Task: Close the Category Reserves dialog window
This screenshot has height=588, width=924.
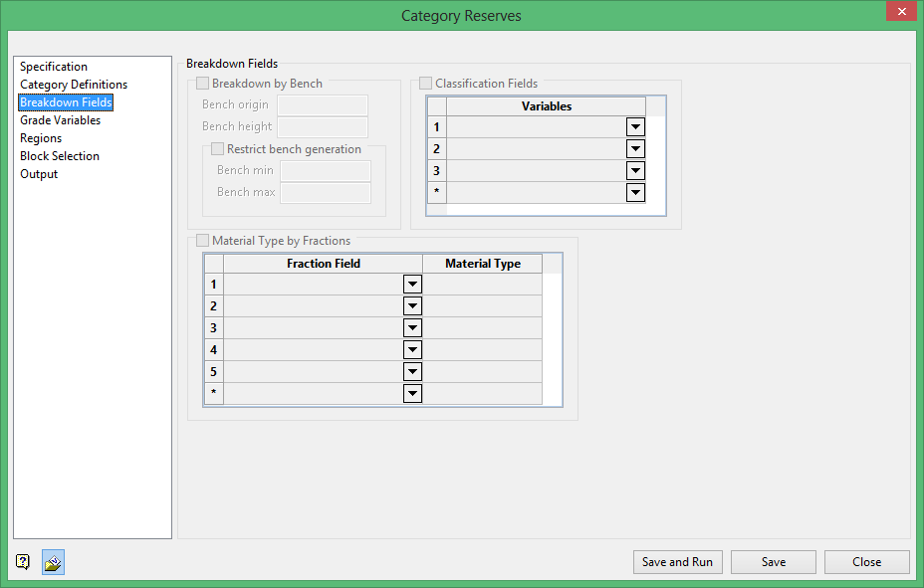Action: tap(900, 12)
